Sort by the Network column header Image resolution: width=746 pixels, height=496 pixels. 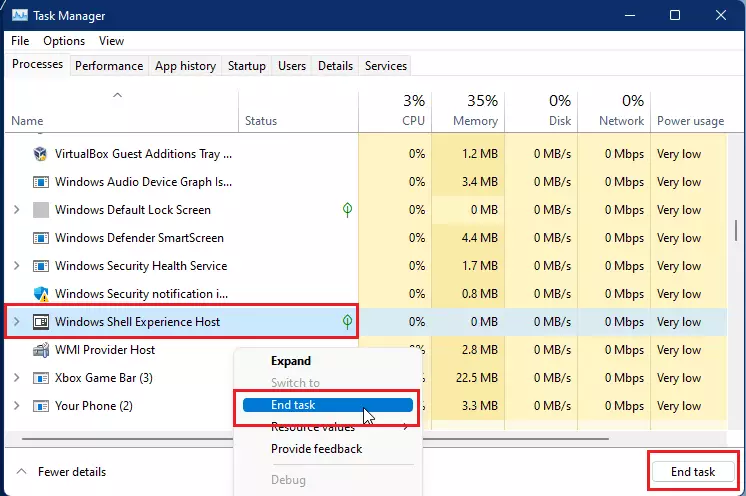pos(614,110)
